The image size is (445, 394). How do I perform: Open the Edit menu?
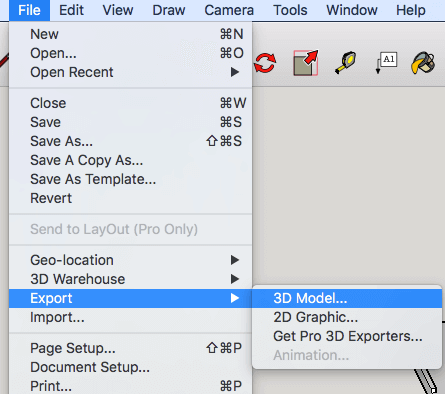pos(71,10)
